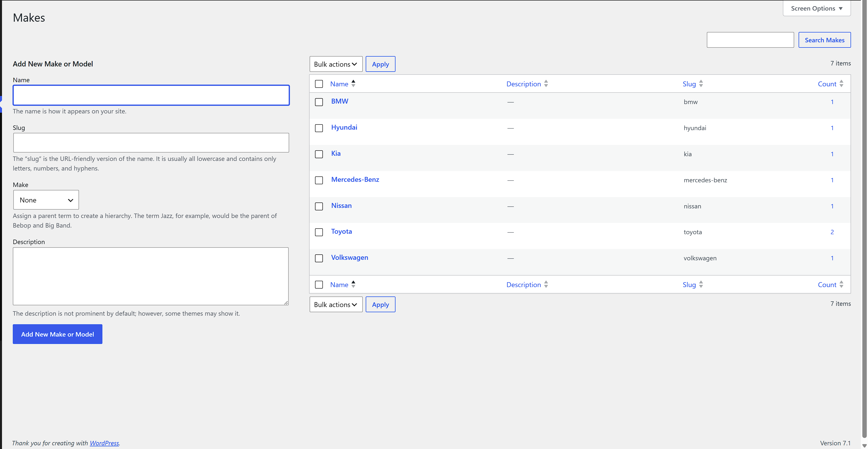Image resolution: width=868 pixels, height=449 pixels.
Task: View the Hyundai count link
Action: pos(832,128)
